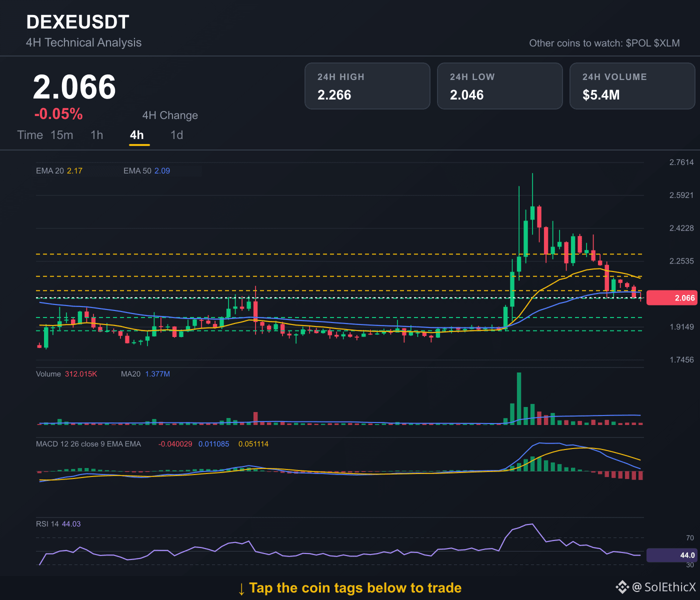Select the 4h timeframe tab
This screenshot has width=700, height=600.
(137, 135)
